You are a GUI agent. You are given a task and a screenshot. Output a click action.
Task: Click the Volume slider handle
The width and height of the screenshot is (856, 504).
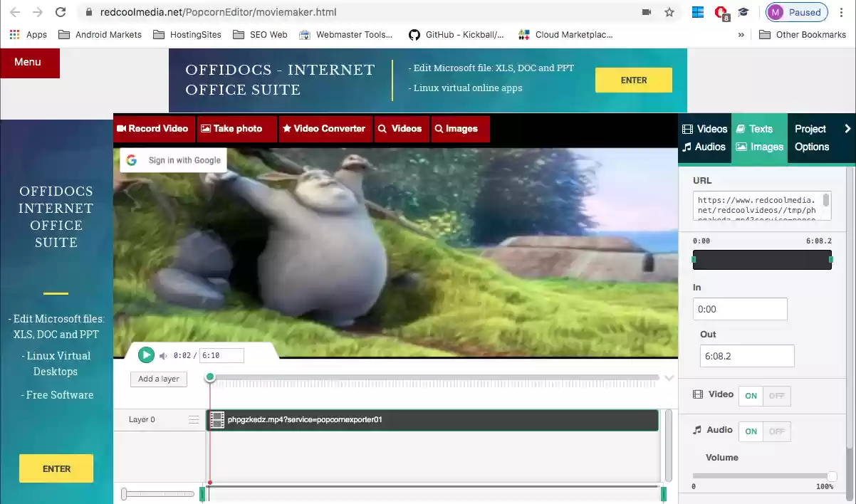tap(831, 476)
